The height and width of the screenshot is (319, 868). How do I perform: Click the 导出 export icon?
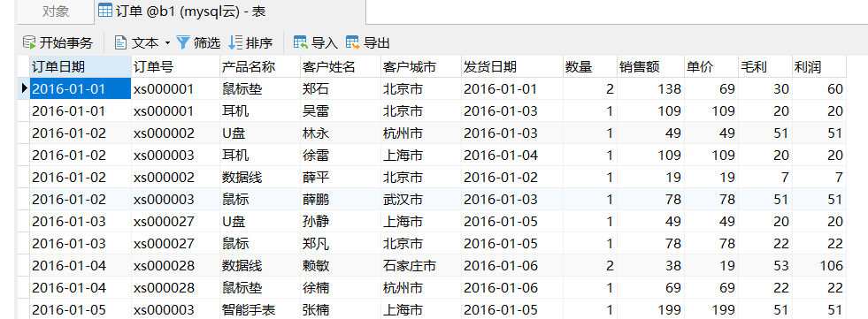coord(353,42)
